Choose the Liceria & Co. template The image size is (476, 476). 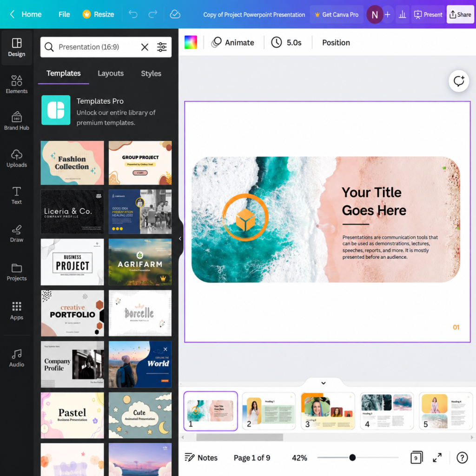(72, 212)
